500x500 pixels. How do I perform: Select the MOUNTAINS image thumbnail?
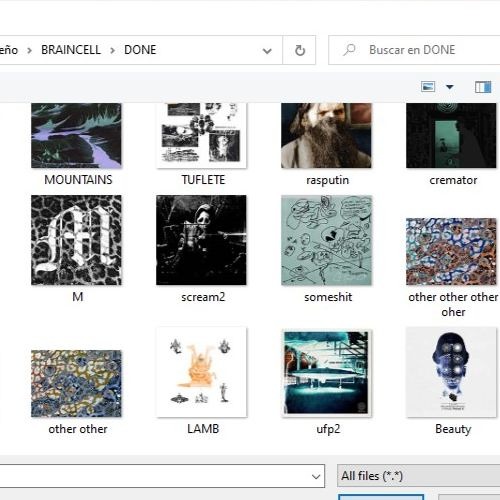pyautogui.click(x=76, y=135)
